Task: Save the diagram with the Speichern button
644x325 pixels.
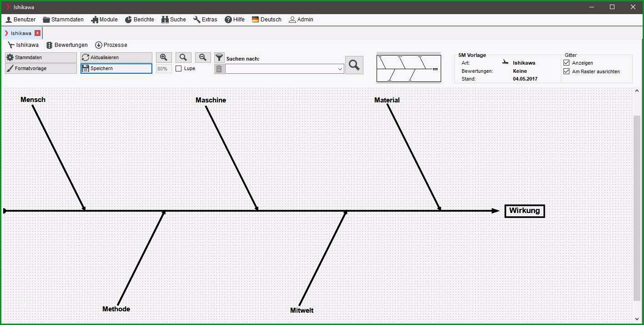Action: [116, 68]
